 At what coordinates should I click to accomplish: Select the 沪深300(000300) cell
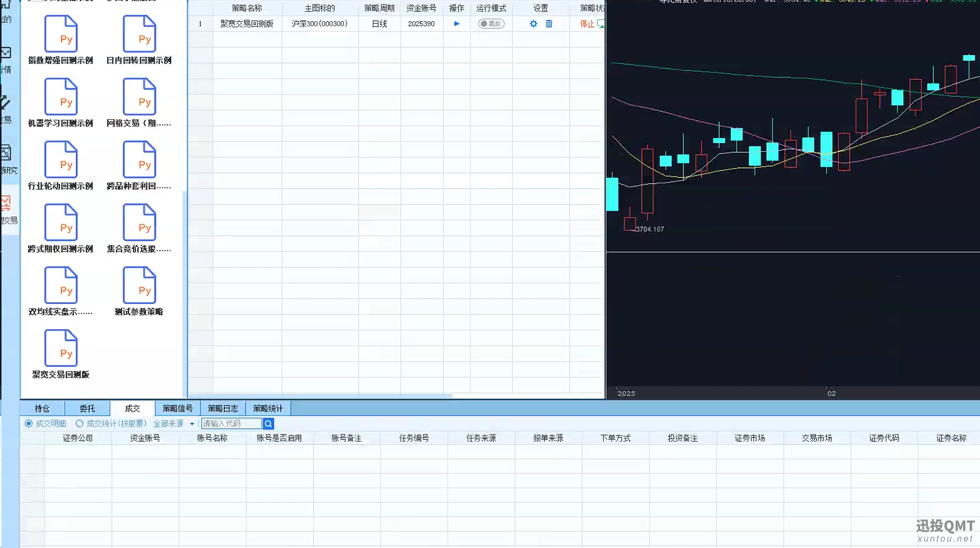tap(320, 24)
